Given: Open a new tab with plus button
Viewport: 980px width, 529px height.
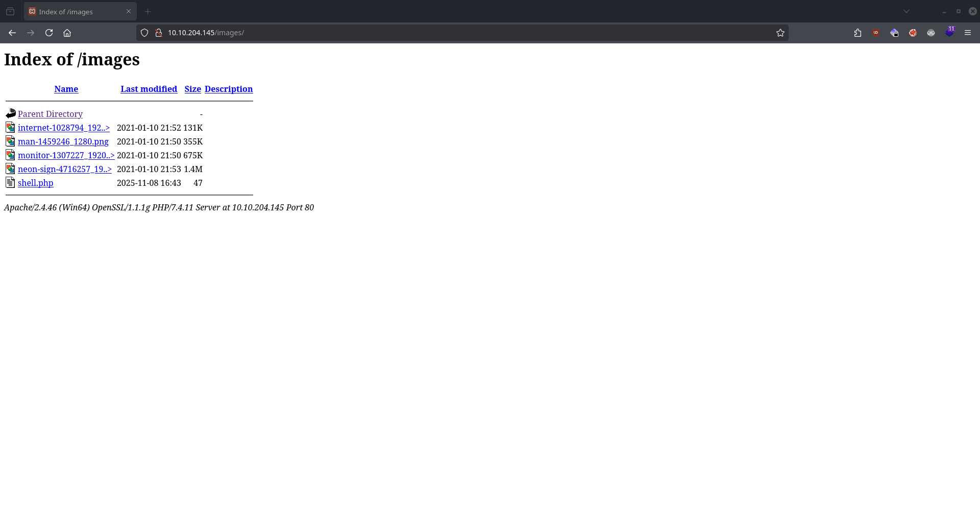Looking at the screenshot, I should click(x=148, y=12).
